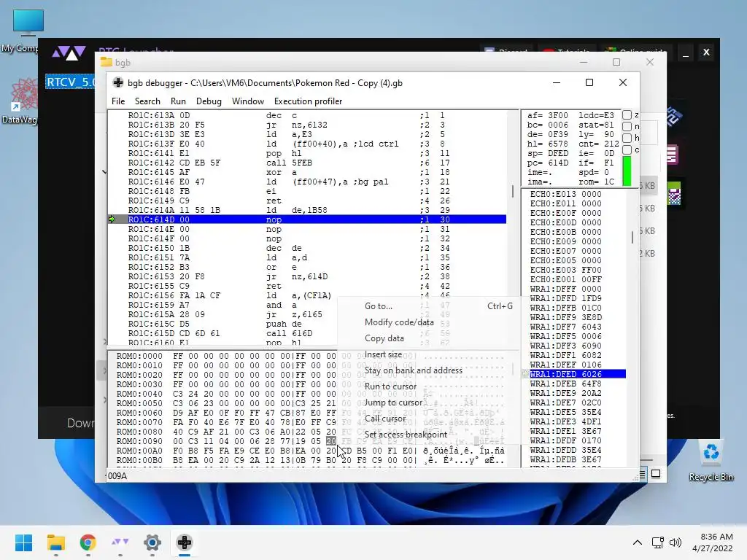
Task: Expand the system tray hidden icons chevron
Action: (638, 542)
